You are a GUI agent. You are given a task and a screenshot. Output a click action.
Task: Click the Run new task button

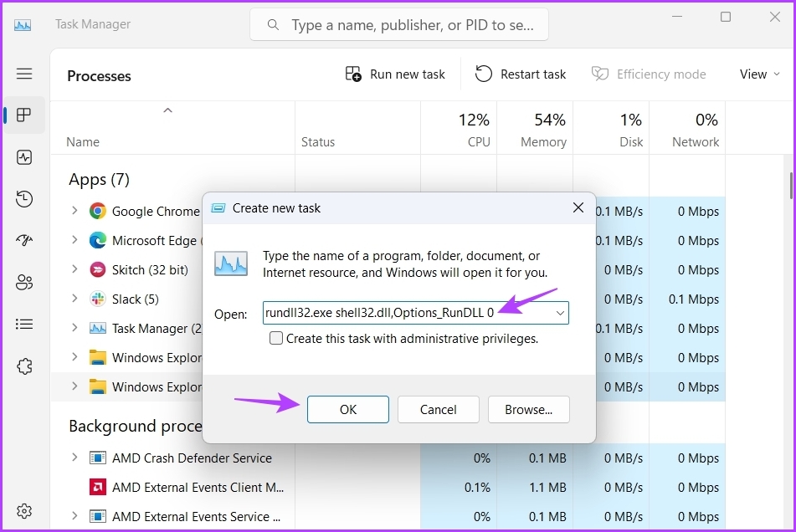(395, 74)
